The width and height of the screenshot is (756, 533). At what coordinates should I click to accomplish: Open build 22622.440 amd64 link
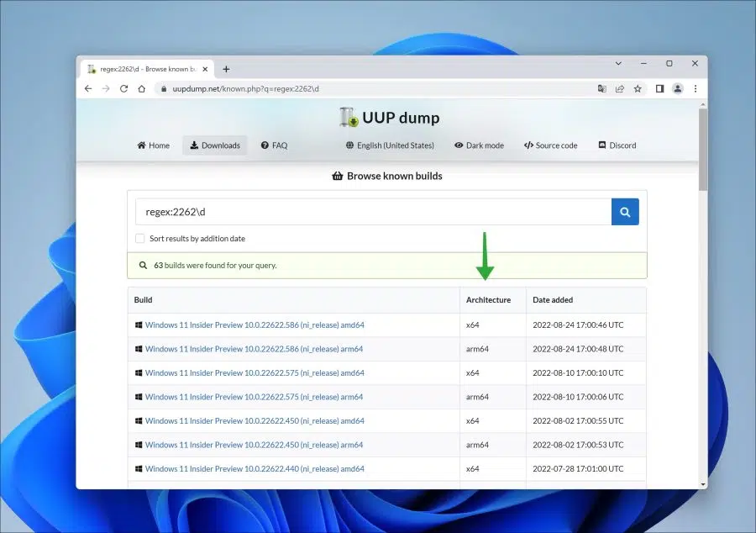(255, 469)
